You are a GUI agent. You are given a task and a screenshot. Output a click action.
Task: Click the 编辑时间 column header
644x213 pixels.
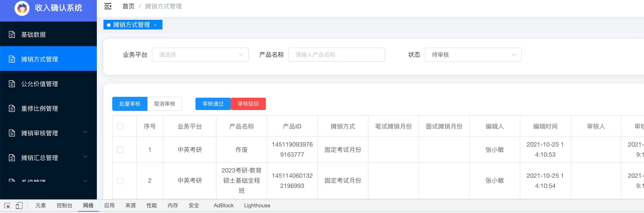click(x=545, y=127)
